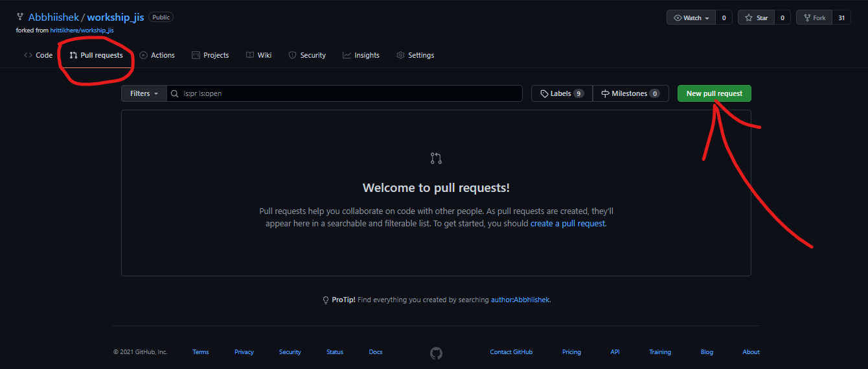868x369 pixels.
Task: Open the Terms footer link
Action: [x=201, y=352]
